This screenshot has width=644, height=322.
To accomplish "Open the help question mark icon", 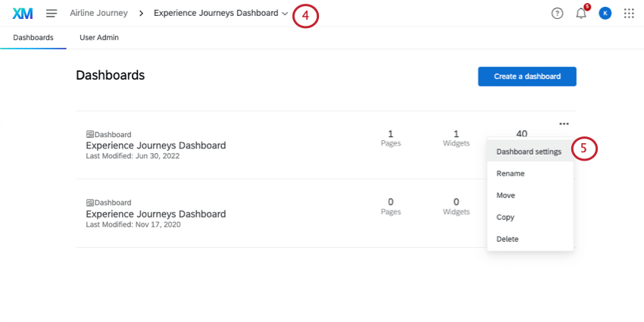I will click(558, 14).
